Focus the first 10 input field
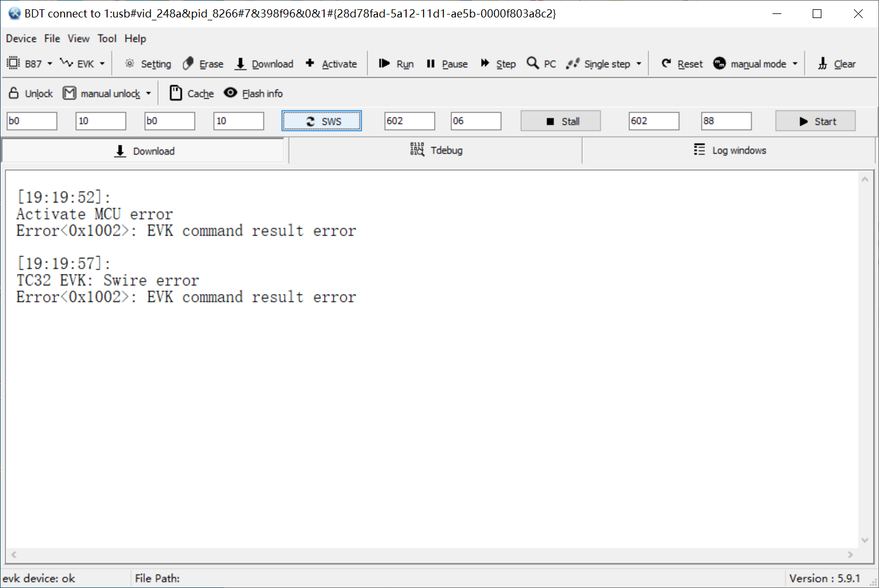This screenshot has width=879, height=588. click(101, 121)
